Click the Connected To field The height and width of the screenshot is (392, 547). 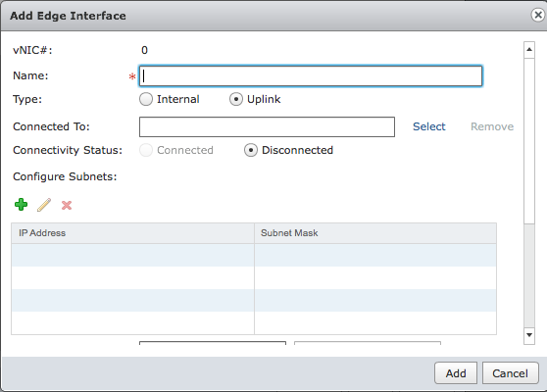(267, 127)
